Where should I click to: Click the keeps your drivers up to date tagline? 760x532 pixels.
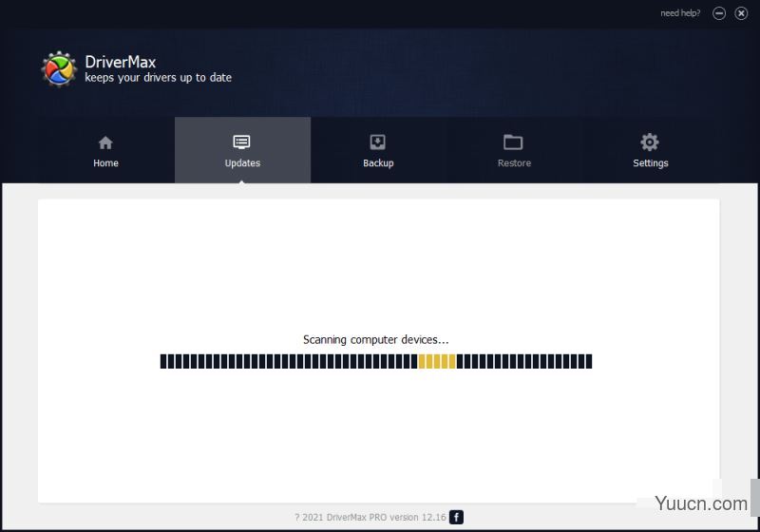[158, 78]
